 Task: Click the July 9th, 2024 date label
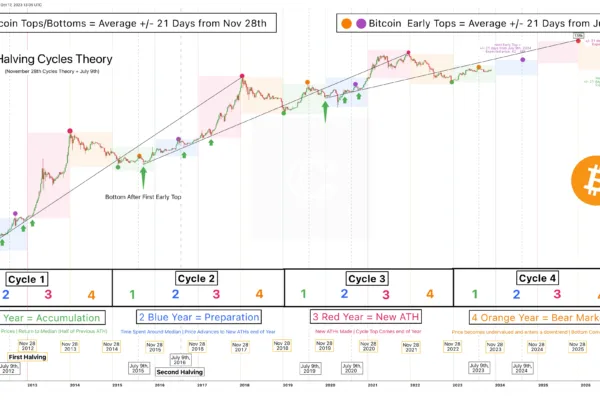tap(522, 368)
